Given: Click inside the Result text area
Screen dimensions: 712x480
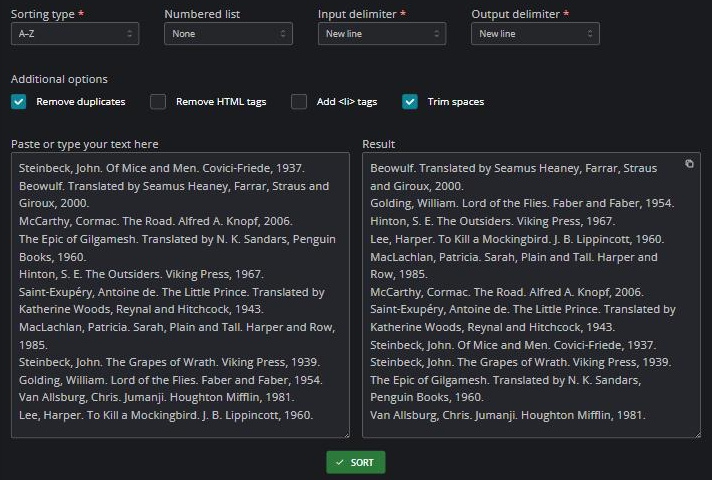Looking at the screenshot, I should click(531, 295).
